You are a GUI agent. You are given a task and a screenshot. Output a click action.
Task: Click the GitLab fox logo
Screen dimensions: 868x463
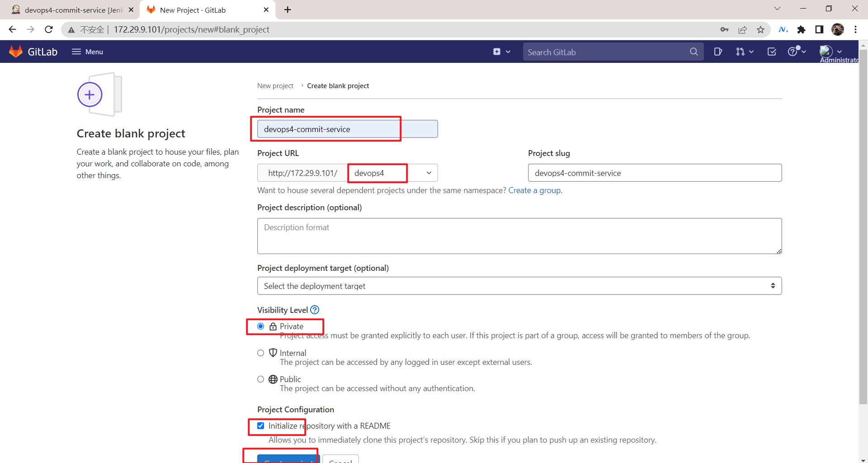coord(16,52)
